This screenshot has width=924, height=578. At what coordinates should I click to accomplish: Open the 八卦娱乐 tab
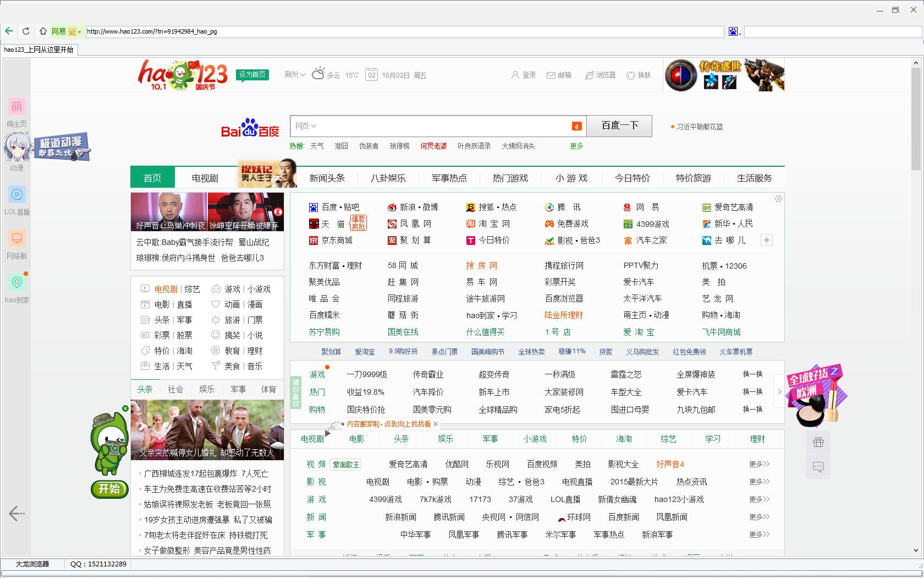coord(388,178)
